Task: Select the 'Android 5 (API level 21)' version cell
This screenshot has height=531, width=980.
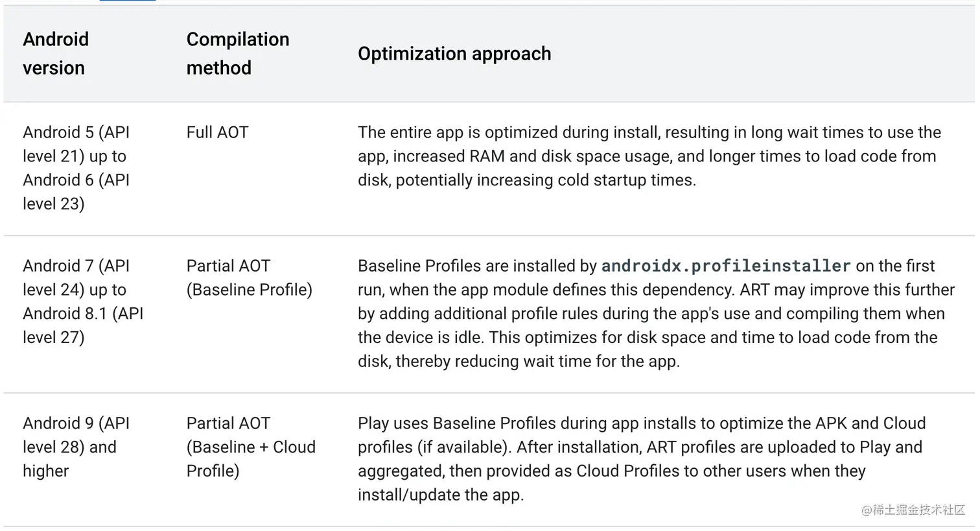Action: [76, 168]
